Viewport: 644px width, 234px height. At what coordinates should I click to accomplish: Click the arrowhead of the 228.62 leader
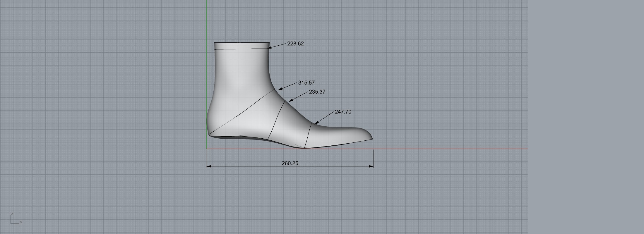click(270, 47)
